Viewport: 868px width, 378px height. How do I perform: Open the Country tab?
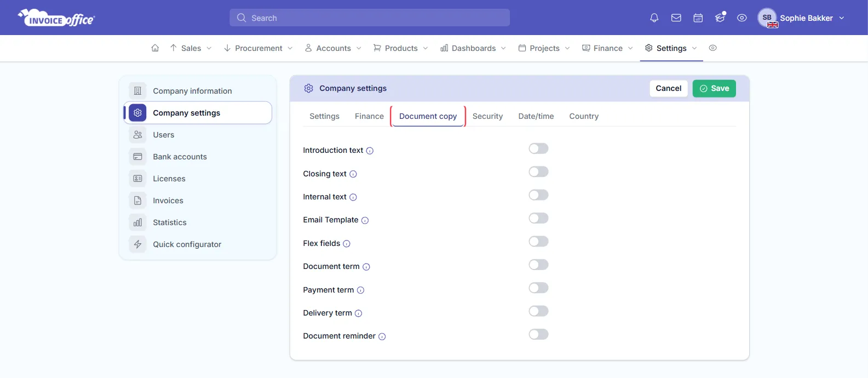coord(584,116)
